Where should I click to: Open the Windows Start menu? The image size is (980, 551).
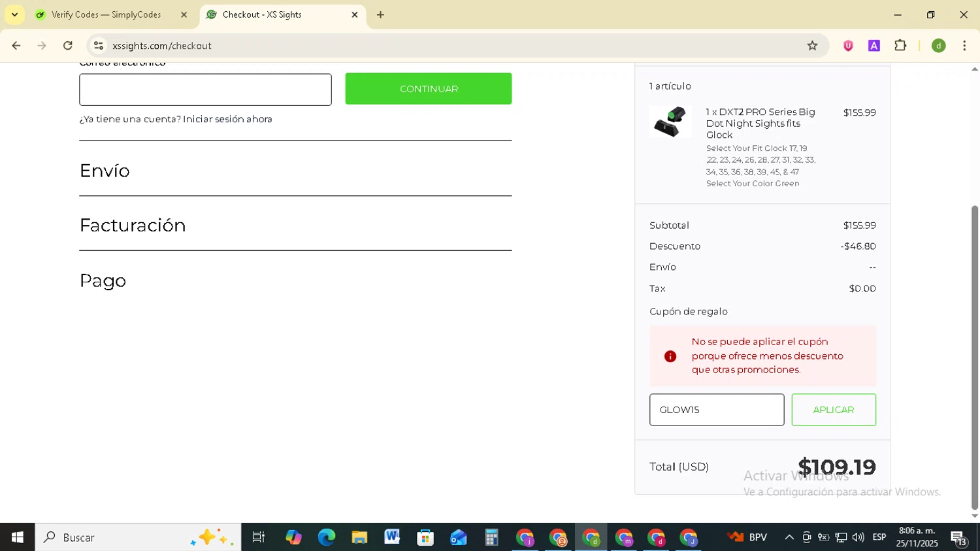coord(18,537)
